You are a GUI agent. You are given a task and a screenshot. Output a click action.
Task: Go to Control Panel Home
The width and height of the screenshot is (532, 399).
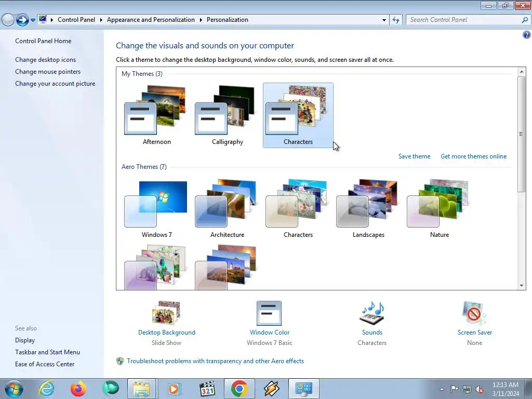tap(43, 41)
